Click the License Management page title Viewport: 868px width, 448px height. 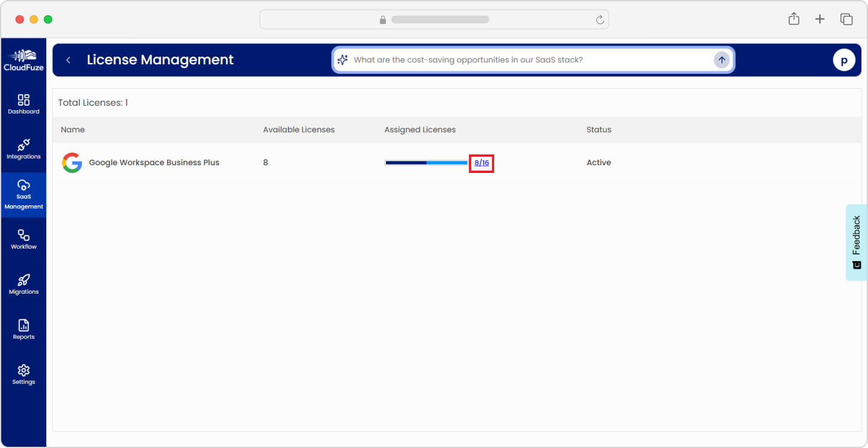[160, 60]
